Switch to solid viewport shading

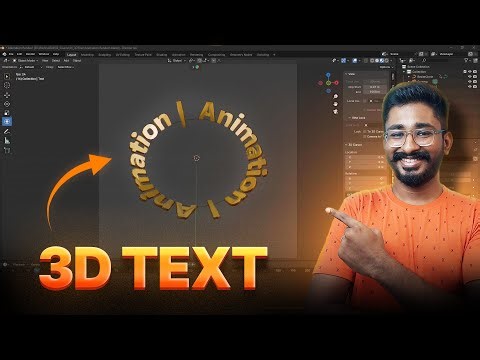[377, 61]
